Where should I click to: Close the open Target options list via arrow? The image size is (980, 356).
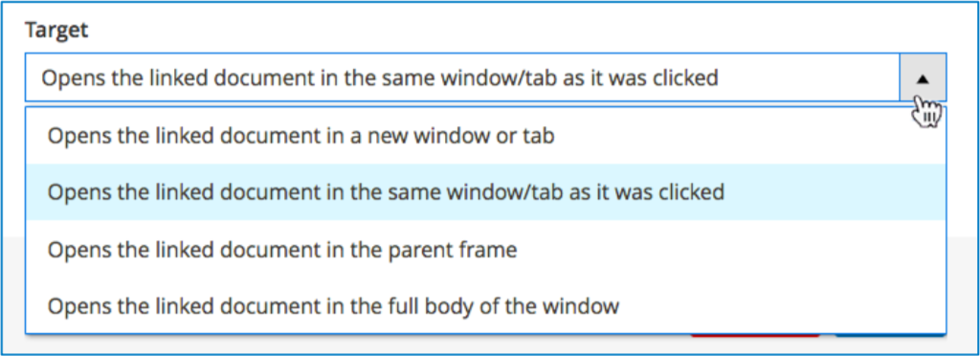coord(923,78)
